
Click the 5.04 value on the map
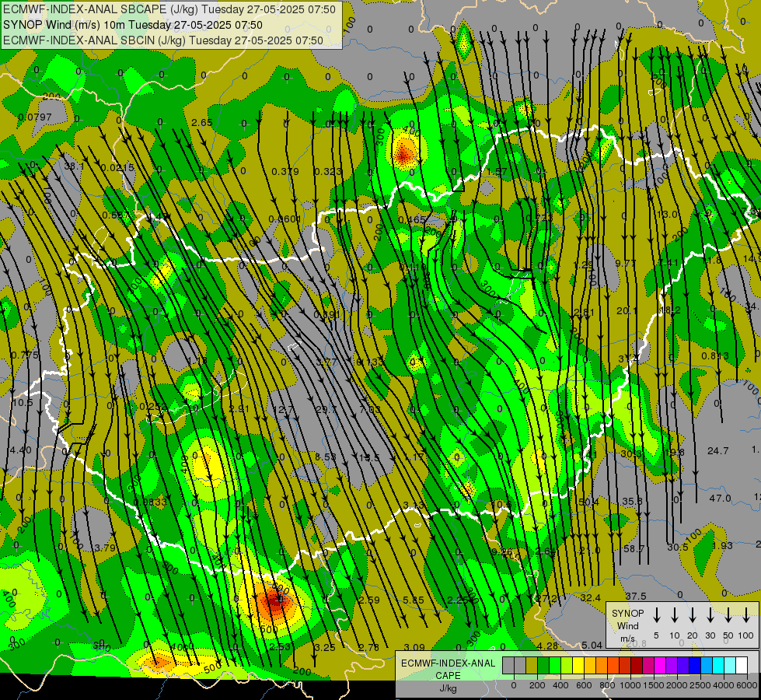[592, 645]
